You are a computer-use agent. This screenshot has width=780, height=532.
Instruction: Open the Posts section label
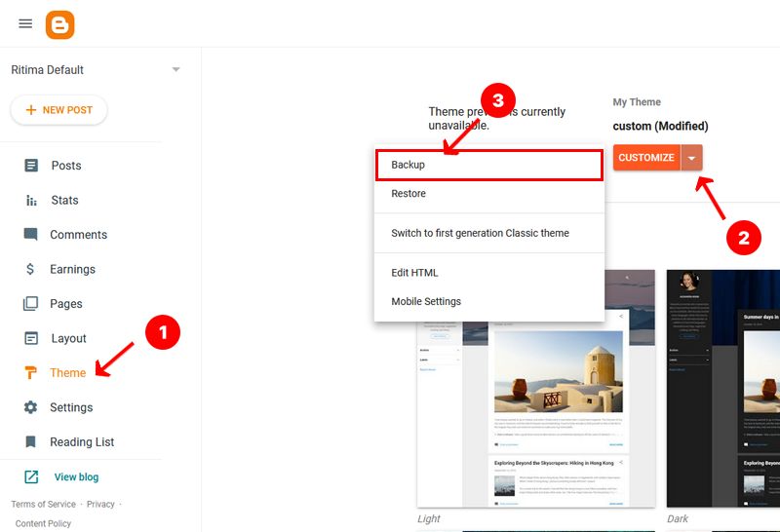[x=66, y=166]
